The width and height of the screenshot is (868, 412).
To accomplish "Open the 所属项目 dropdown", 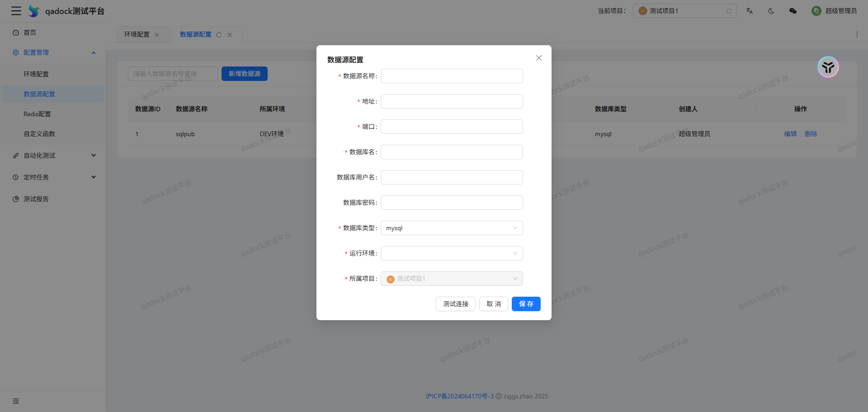I will click(452, 279).
